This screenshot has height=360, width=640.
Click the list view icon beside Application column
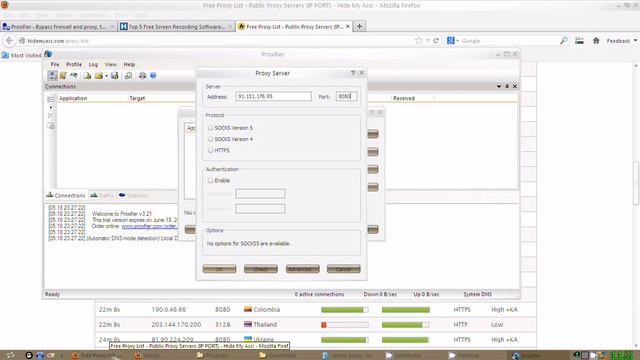point(51,99)
